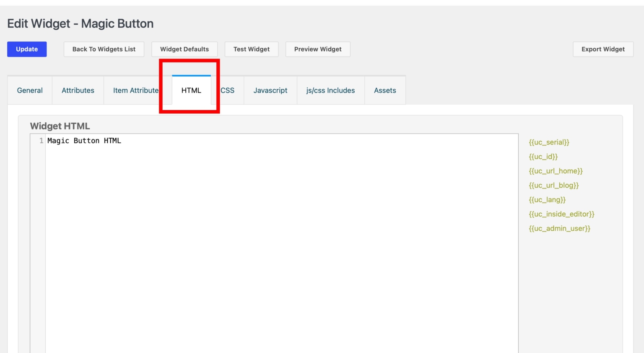Viewport: 644px width, 353px height.
Task: Open Preview Widget
Action: coord(318,49)
